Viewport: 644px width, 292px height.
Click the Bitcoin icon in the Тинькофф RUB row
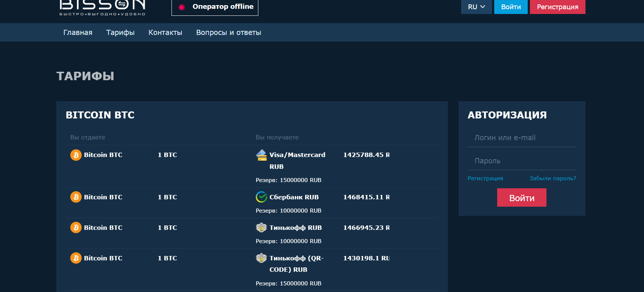pos(76,228)
